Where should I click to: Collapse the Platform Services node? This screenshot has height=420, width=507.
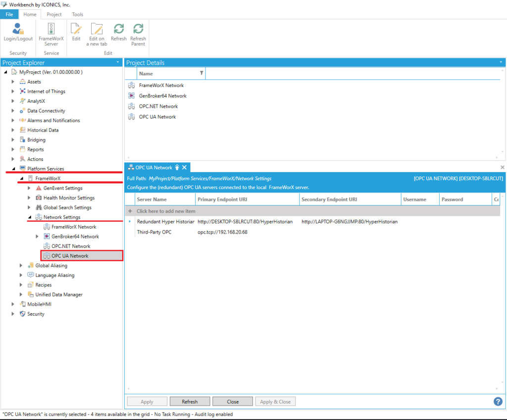coord(13,169)
